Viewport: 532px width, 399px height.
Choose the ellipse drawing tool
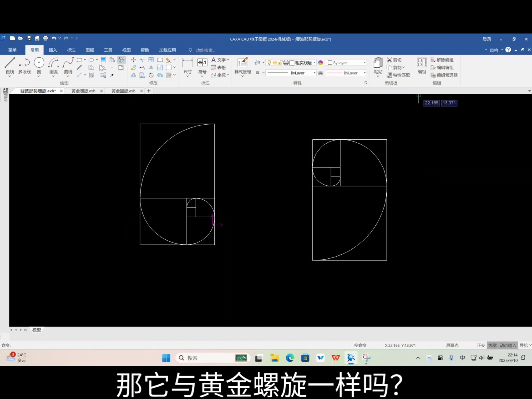tap(91, 60)
